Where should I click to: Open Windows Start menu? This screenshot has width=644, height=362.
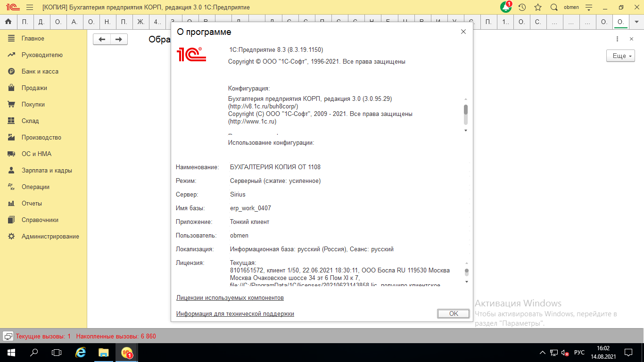[x=11, y=353]
